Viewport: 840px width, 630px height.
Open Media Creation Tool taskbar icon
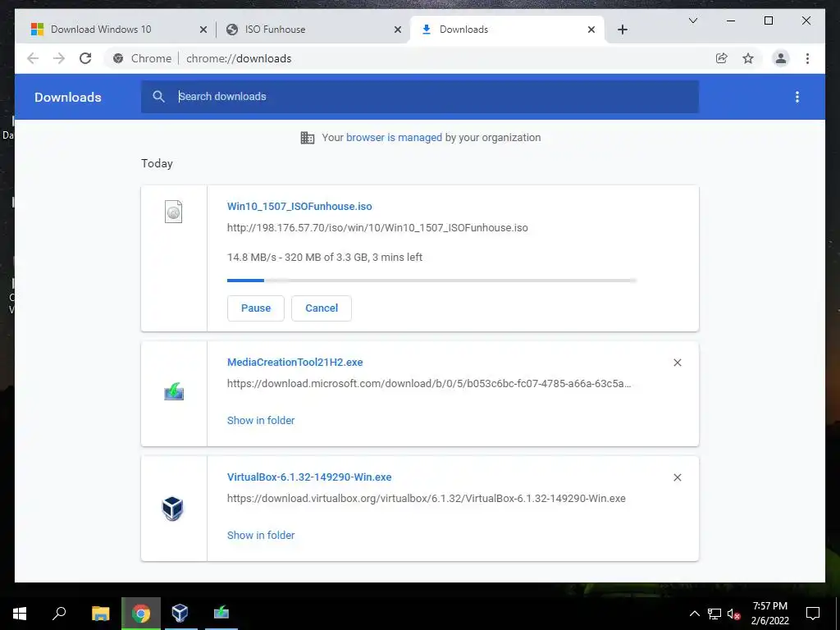coord(221,614)
